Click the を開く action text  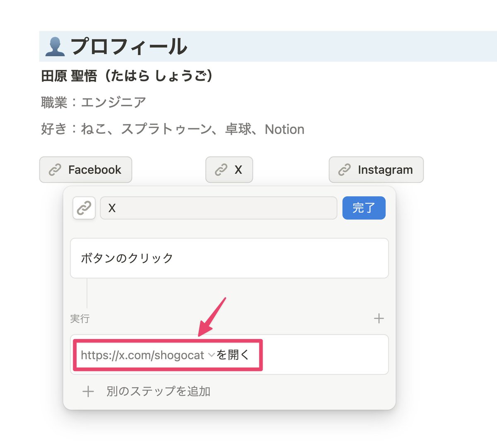point(233,355)
